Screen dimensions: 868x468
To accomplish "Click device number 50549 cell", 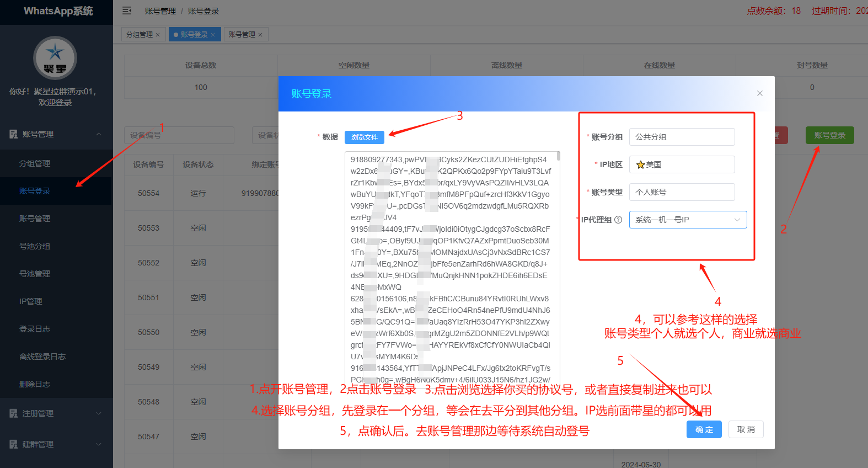I will 149,367.
